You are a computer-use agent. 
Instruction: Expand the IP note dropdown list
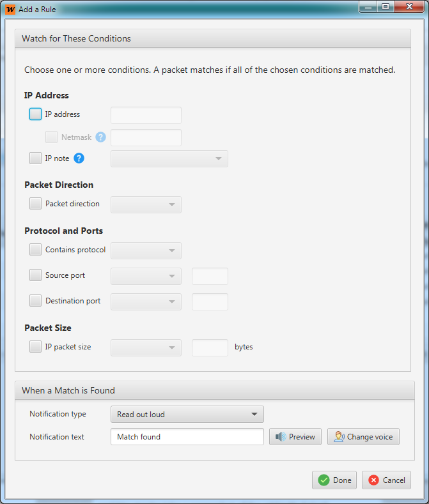pos(169,159)
